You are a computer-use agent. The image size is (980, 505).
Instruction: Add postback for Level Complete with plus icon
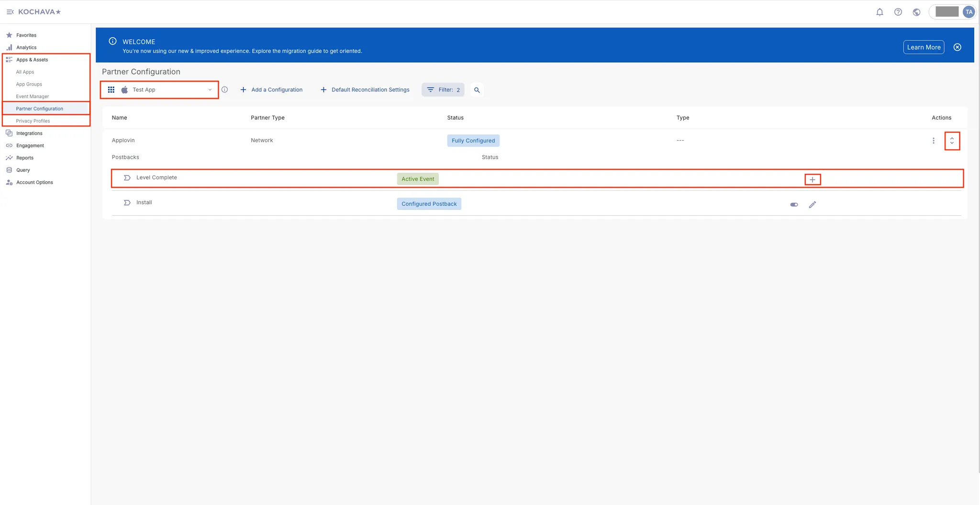point(813,180)
